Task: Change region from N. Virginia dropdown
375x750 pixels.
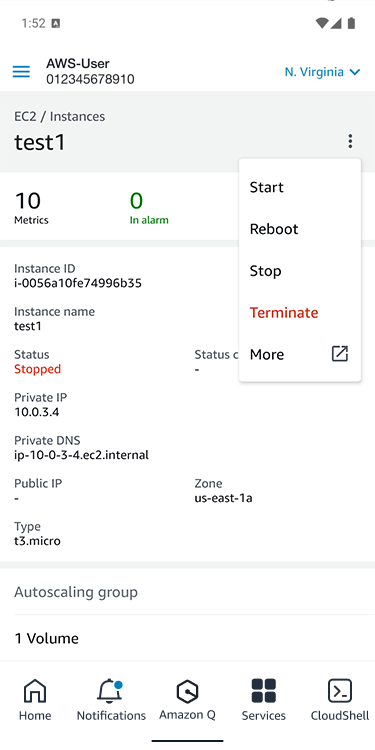Action: tap(322, 72)
